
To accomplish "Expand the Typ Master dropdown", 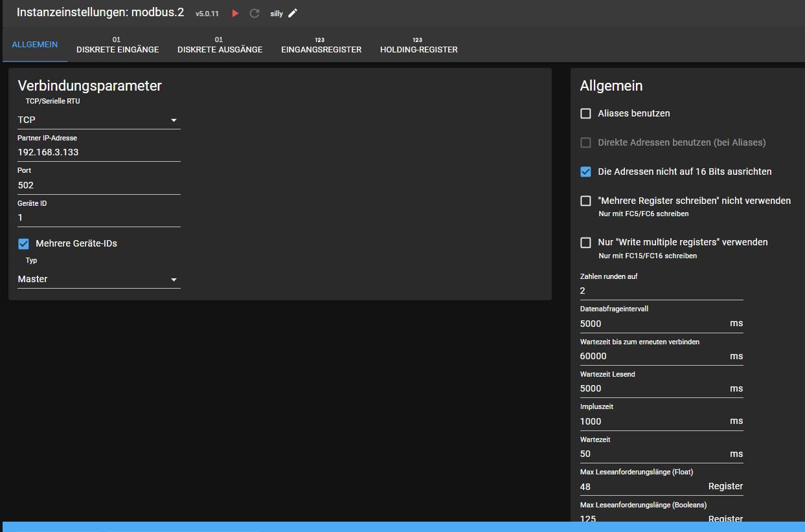I will [98, 280].
